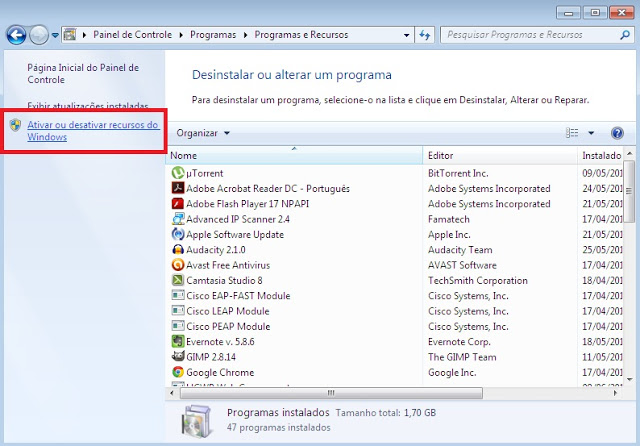
Task: Click BitTorrent Inc. editor cell
Action: click(458, 173)
